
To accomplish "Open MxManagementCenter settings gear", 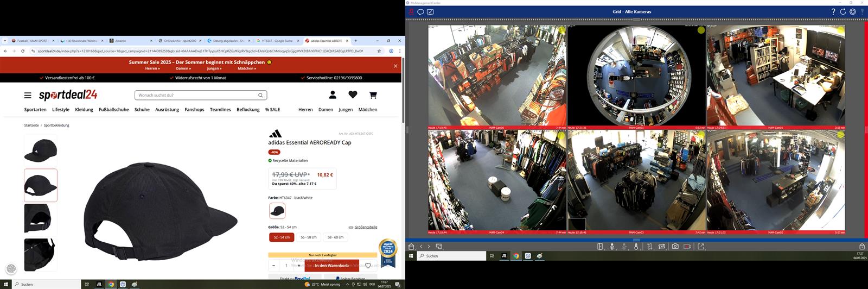I will tap(853, 11).
